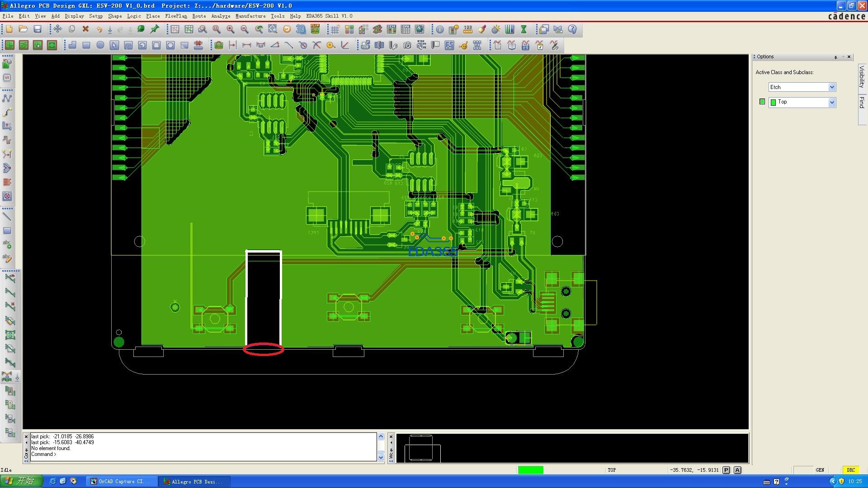Click the DRC status indicator
This screenshot has height=488, width=868.
[850, 470]
